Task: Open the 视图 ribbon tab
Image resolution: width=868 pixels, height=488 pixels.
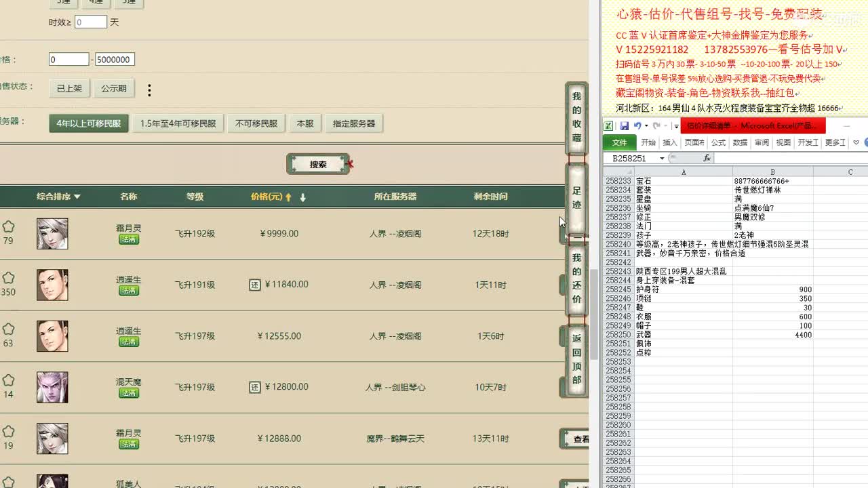Action: click(783, 142)
